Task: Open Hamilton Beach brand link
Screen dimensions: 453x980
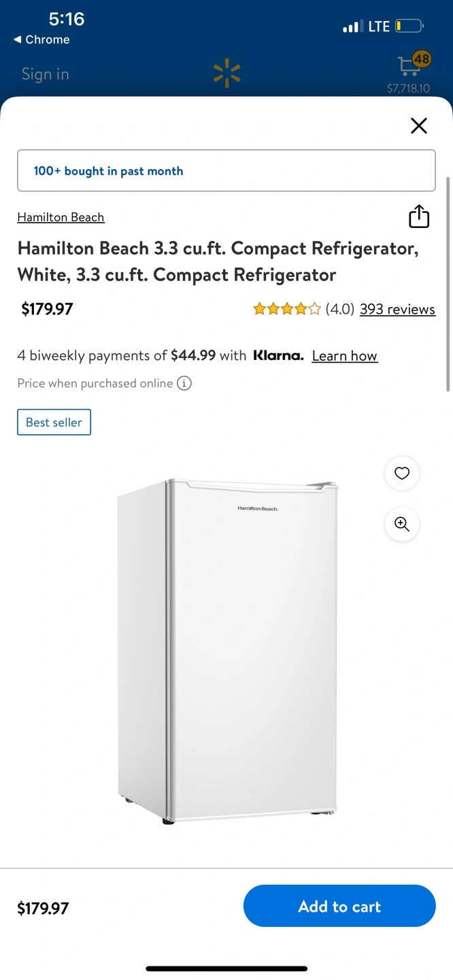Action: click(61, 217)
